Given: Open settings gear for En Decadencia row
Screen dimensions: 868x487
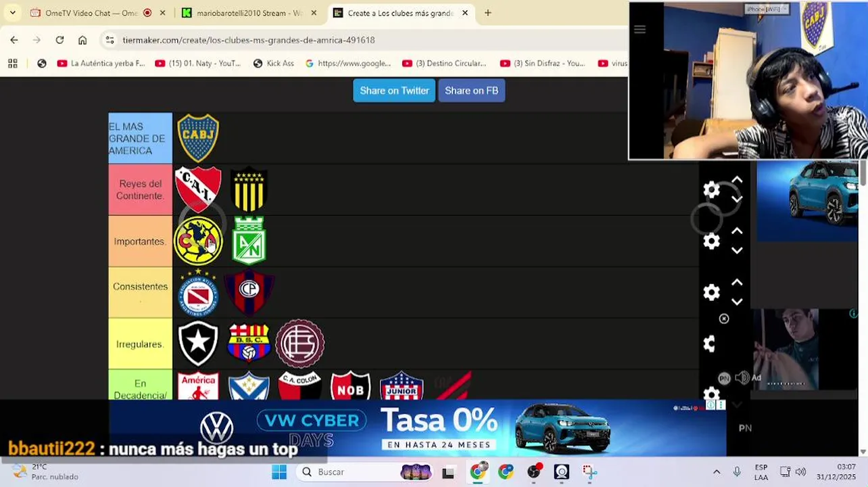Looking at the screenshot, I should pos(711,393).
